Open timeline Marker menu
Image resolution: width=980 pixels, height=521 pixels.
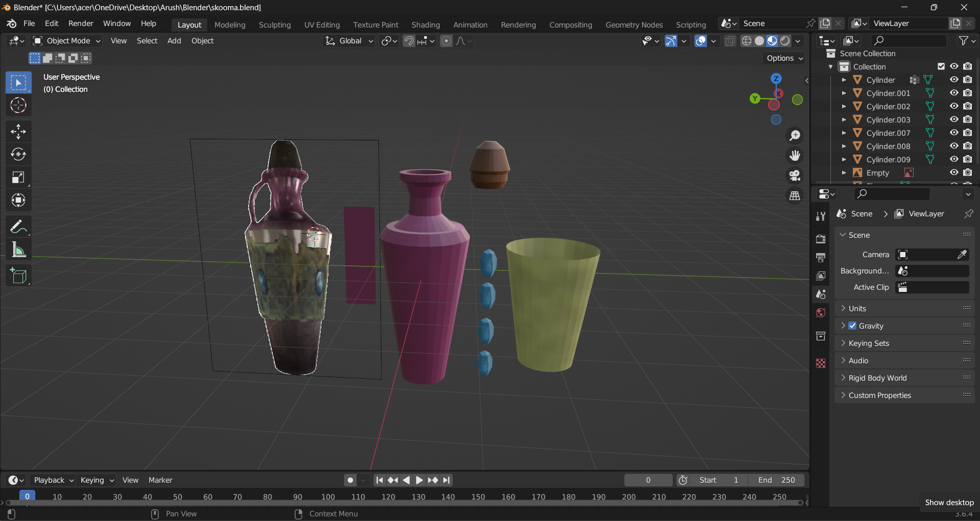[160, 480]
